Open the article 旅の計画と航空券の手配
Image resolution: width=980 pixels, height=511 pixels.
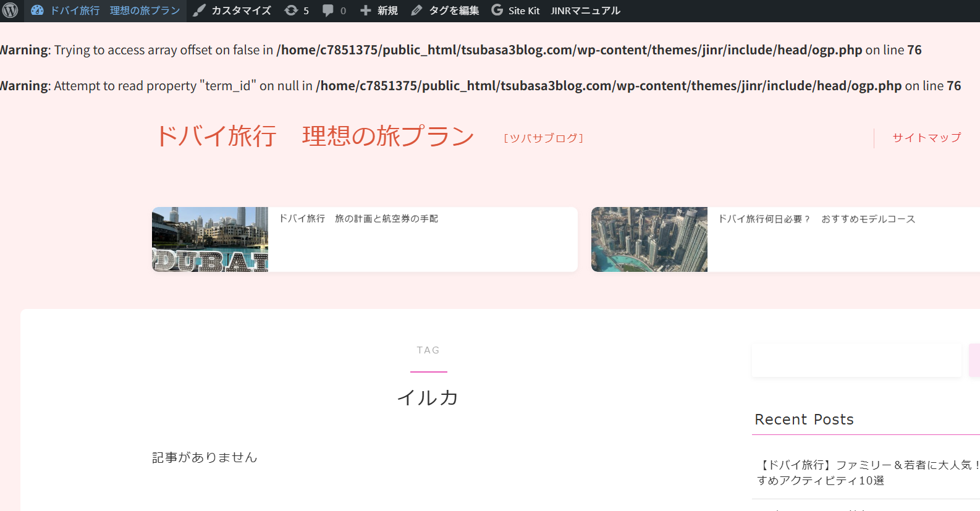358,219
